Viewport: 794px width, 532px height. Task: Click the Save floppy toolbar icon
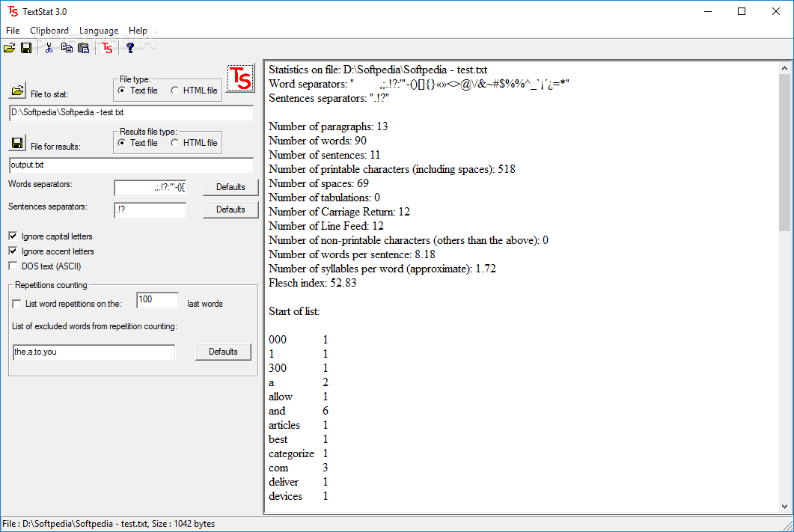click(x=26, y=48)
